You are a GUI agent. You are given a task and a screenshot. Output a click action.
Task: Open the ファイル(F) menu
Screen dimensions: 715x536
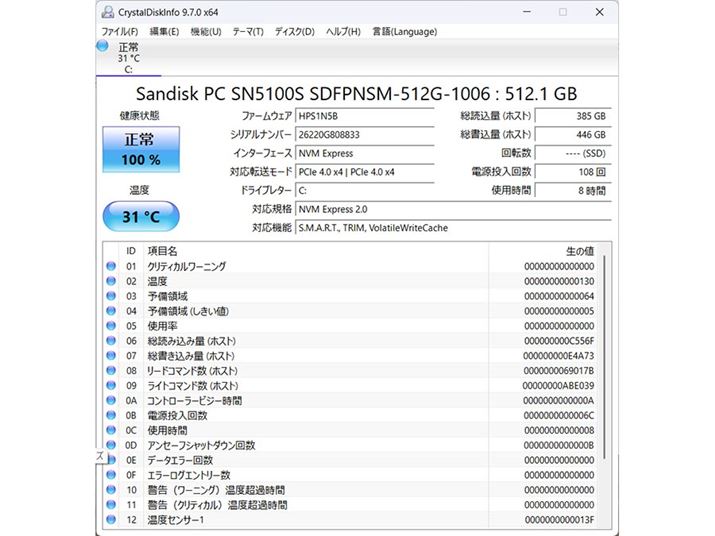(119, 31)
